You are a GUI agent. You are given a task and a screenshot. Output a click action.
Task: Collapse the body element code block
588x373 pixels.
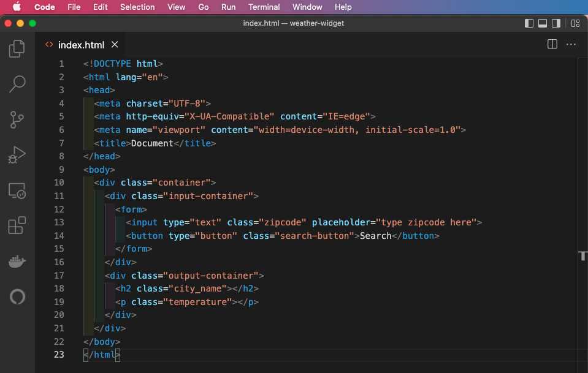tap(75, 169)
